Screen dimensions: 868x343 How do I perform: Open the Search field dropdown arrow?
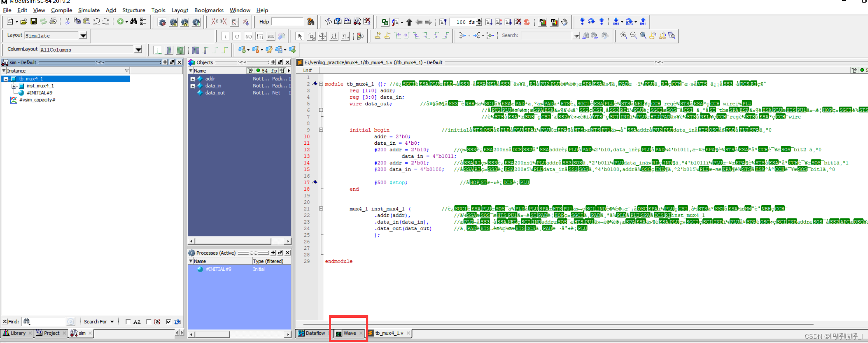pyautogui.click(x=576, y=36)
